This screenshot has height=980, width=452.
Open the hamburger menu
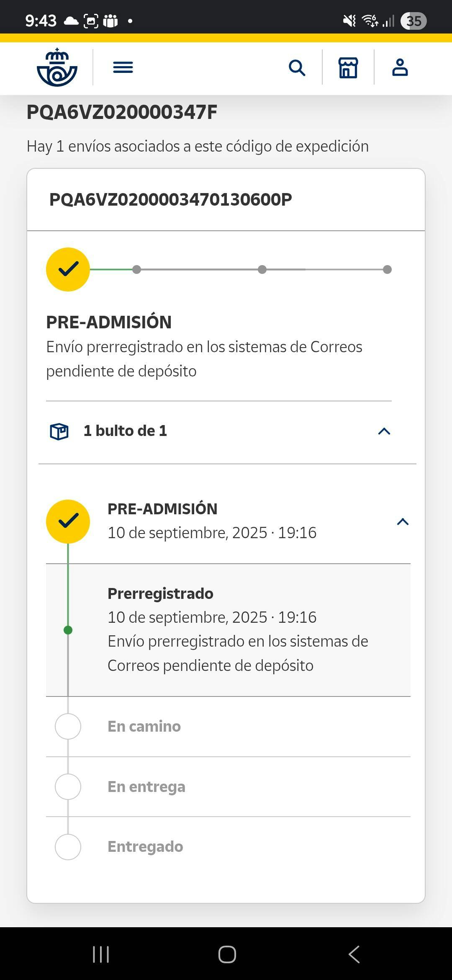(x=123, y=67)
